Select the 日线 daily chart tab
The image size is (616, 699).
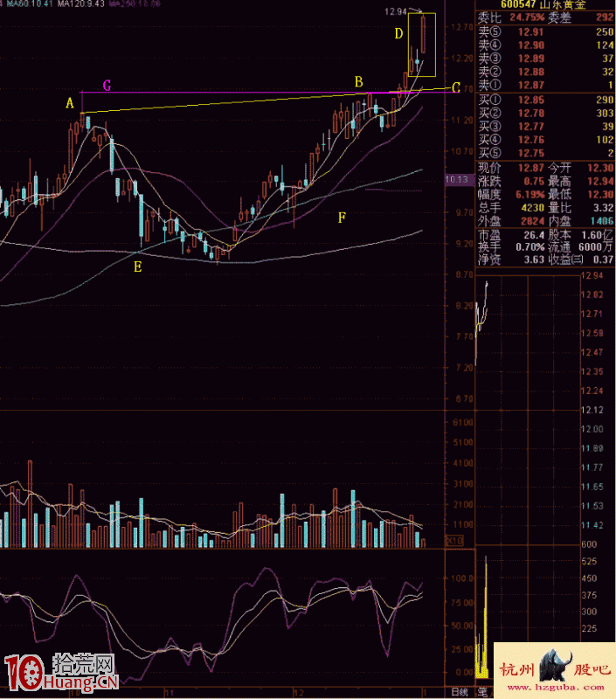tap(457, 692)
